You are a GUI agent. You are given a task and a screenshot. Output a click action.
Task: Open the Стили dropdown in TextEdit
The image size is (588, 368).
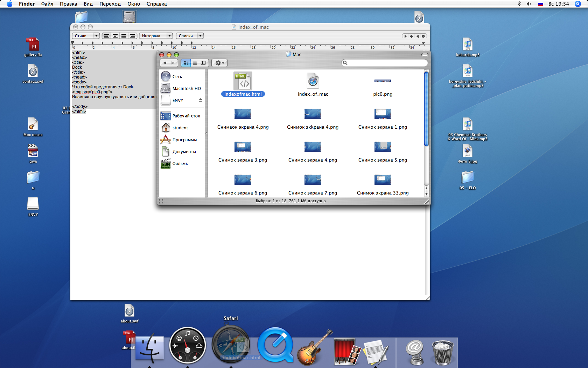[86, 36]
